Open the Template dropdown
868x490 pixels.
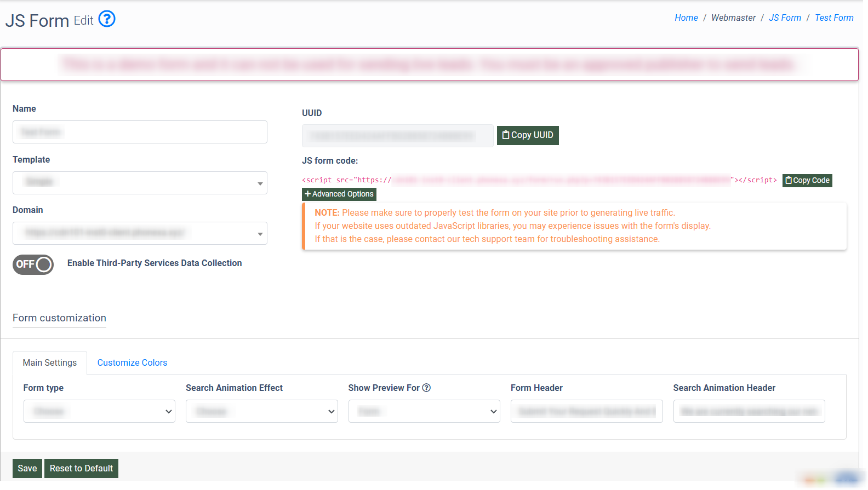pos(140,183)
